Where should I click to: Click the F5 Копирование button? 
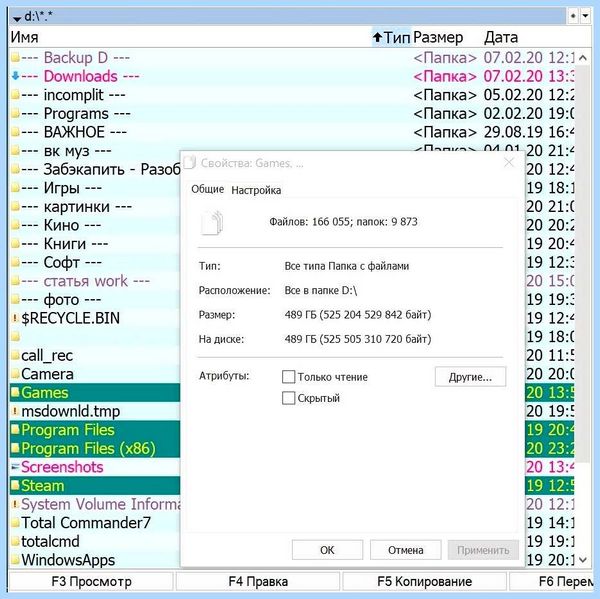pos(424,582)
